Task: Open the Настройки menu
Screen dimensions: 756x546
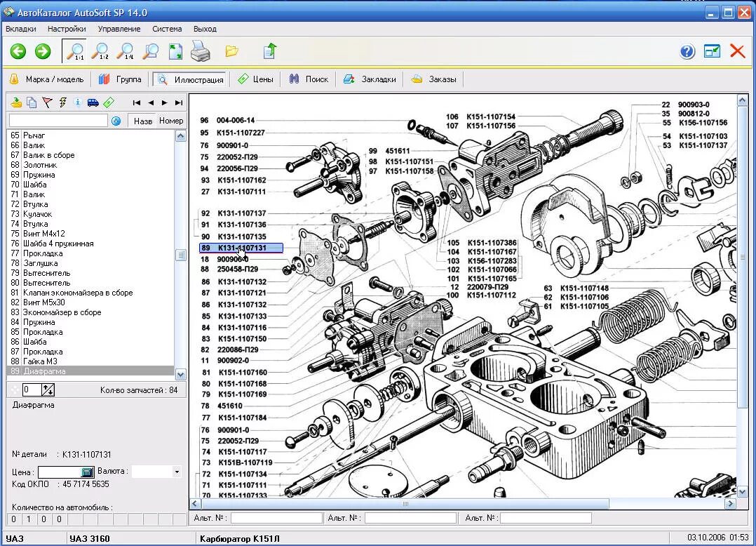Action: [x=67, y=29]
